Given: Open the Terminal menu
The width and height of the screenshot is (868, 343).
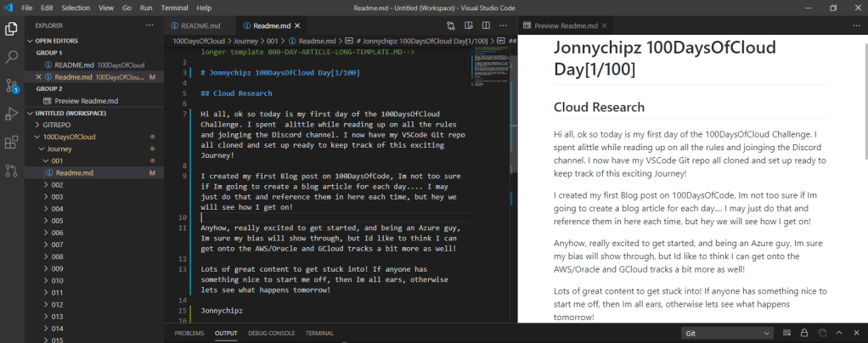Looking at the screenshot, I should 174,8.
